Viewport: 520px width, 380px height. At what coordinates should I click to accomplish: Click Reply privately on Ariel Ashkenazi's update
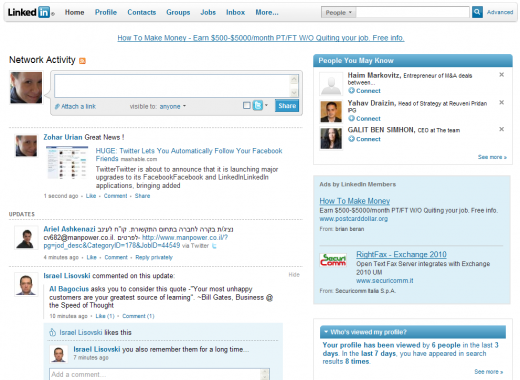point(154,257)
